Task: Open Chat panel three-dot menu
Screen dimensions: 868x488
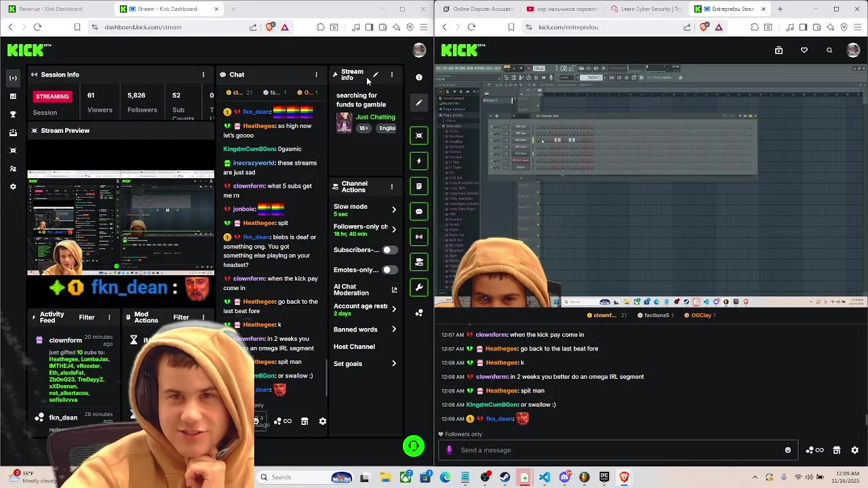Action: pyautogui.click(x=316, y=75)
